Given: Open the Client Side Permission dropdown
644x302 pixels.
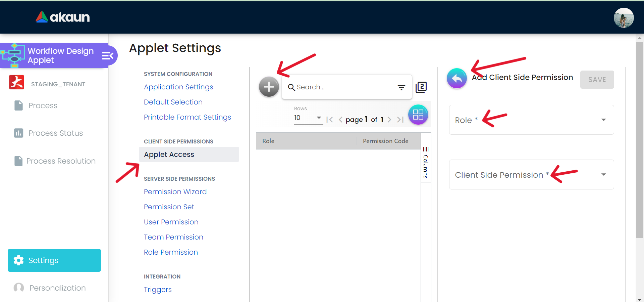Looking at the screenshot, I should pos(531,175).
